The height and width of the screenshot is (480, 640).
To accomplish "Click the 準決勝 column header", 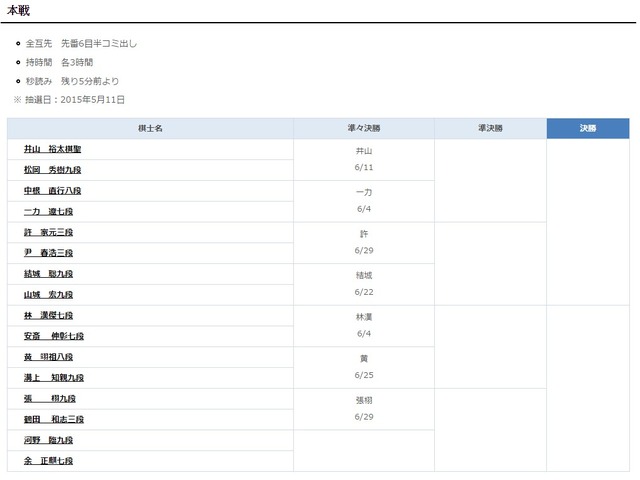I will (x=490, y=129).
